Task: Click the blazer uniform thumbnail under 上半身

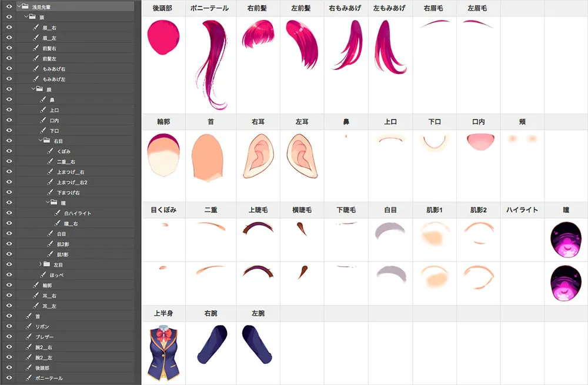Action: pos(163,351)
